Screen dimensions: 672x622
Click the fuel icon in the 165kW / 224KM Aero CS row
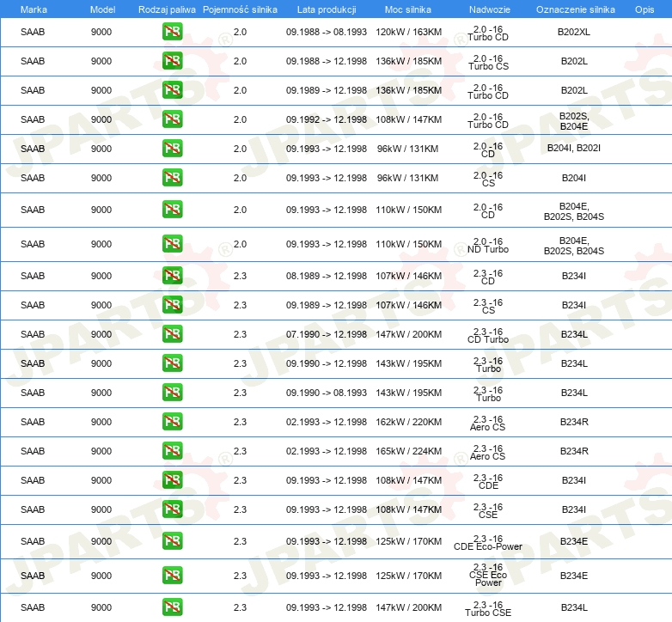[x=172, y=451]
